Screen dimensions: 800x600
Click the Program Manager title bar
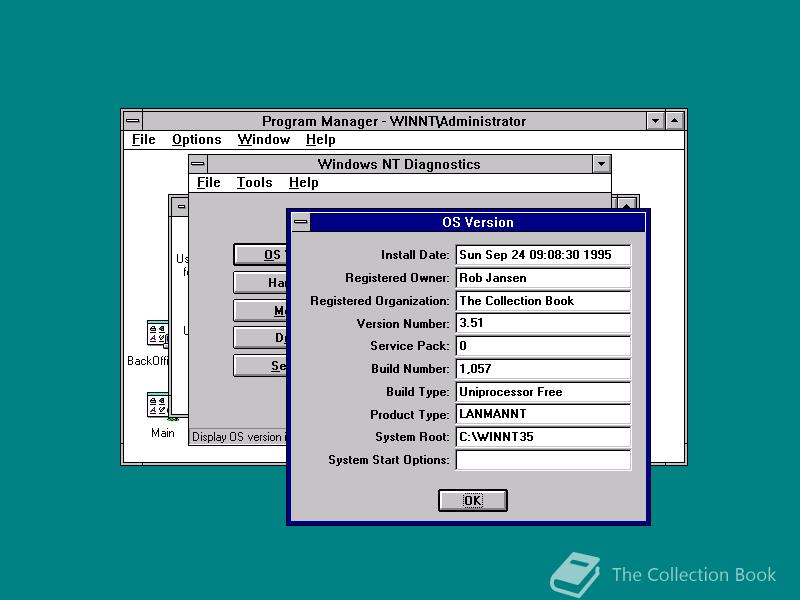click(x=394, y=121)
